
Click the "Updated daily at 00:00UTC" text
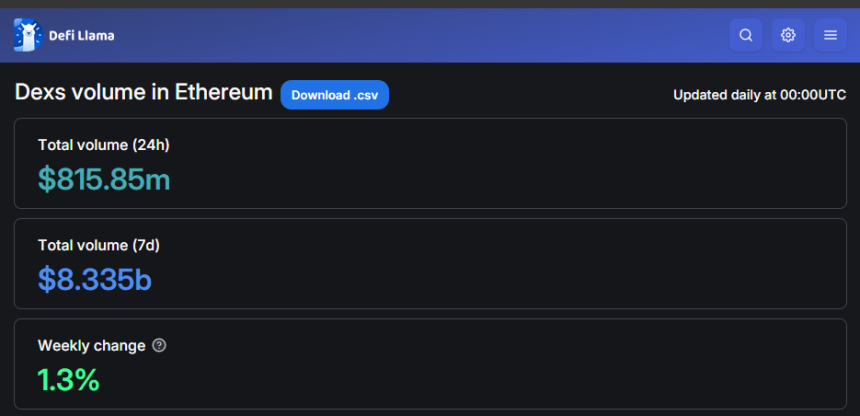759,95
